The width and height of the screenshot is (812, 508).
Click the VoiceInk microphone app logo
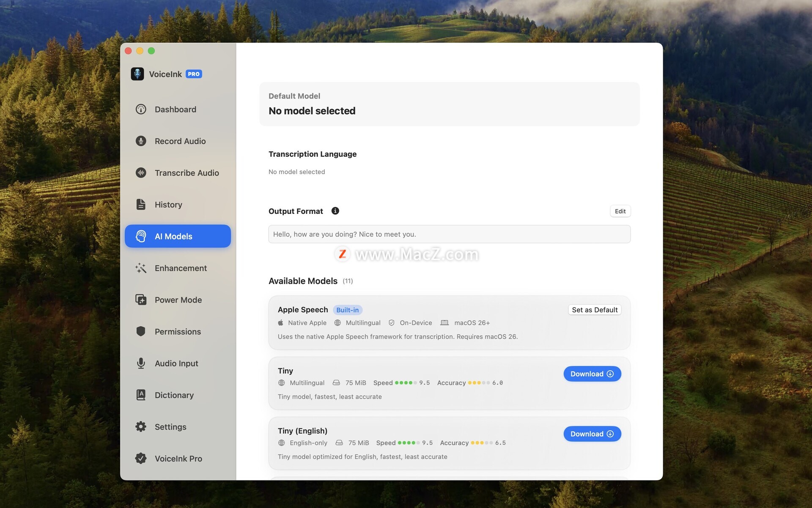click(137, 74)
